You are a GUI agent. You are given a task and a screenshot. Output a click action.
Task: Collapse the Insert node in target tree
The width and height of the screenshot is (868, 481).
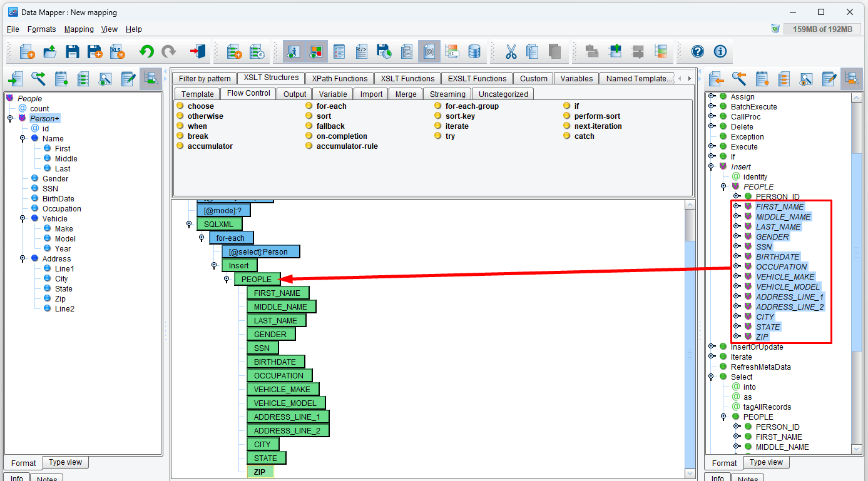(x=712, y=167)
